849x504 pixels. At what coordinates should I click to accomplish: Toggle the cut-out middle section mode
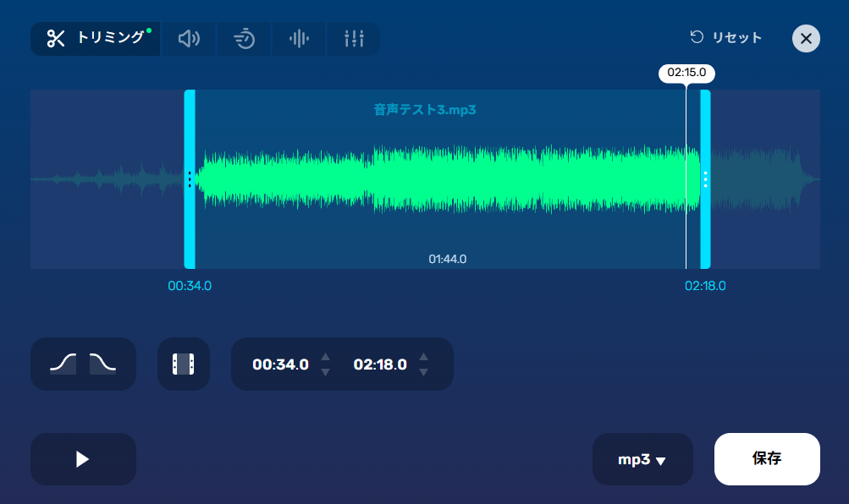184,364
